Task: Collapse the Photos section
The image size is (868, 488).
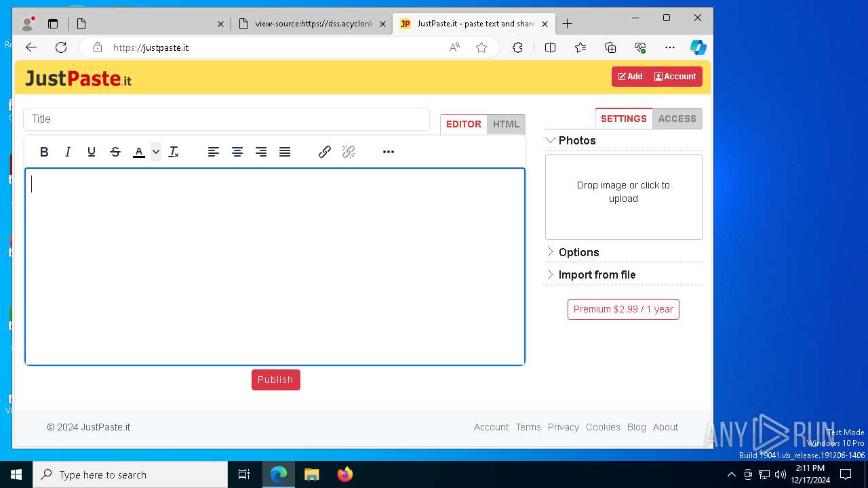Action: 570,140
